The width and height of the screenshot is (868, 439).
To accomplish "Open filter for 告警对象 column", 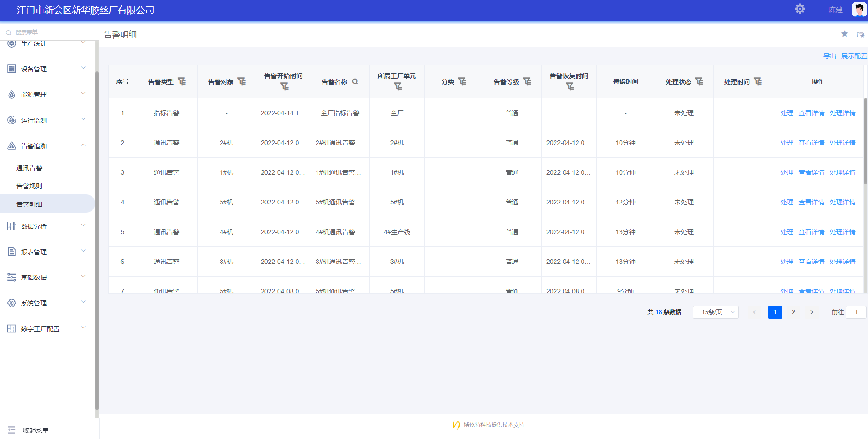I will pos(242,81).
